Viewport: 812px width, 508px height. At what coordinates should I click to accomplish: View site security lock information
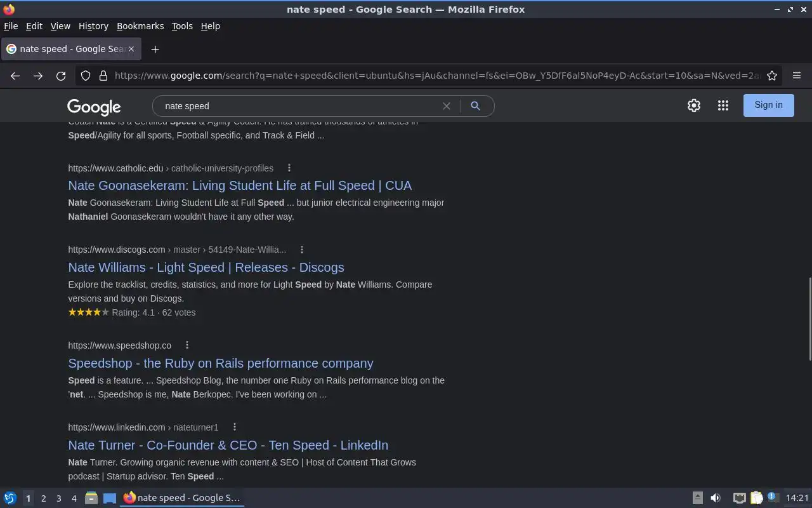pos(103,76)
